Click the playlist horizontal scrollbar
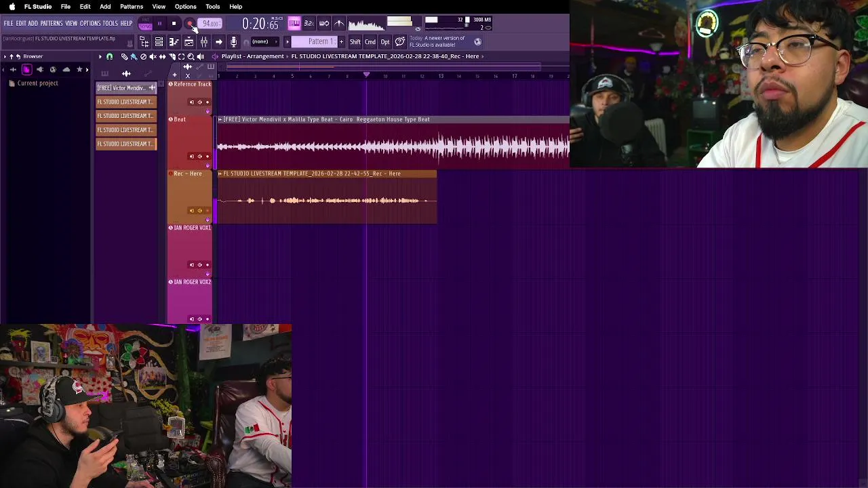 384,66
